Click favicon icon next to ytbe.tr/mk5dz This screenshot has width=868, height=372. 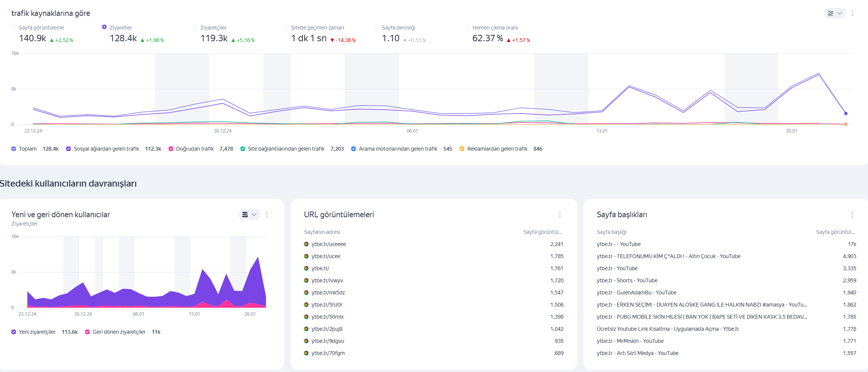pos(306,293)
